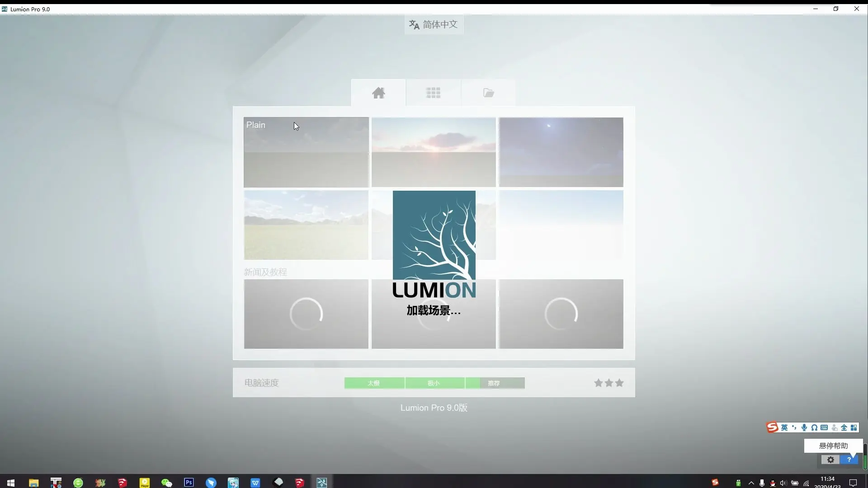Open the white diamond app taskbar icon

coord(278,482)
